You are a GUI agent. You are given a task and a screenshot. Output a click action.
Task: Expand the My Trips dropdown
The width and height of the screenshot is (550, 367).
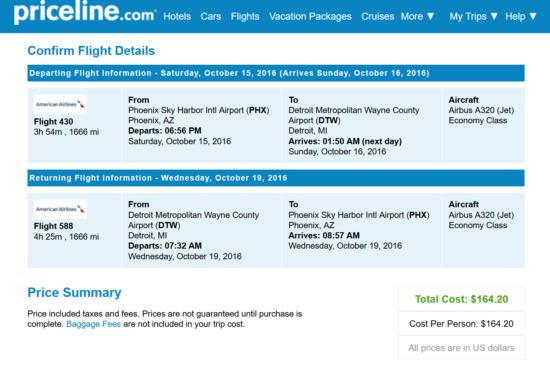[x=474, y=16]
